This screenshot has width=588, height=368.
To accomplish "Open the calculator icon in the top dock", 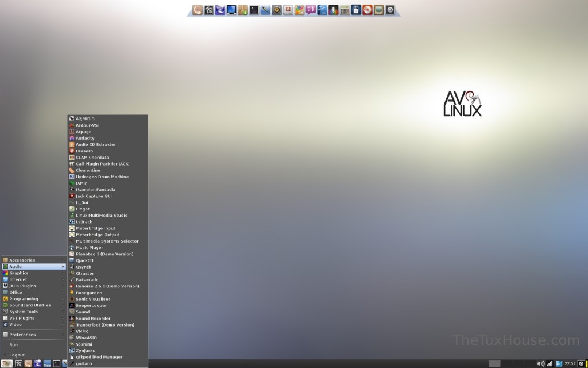I will 345,10.
